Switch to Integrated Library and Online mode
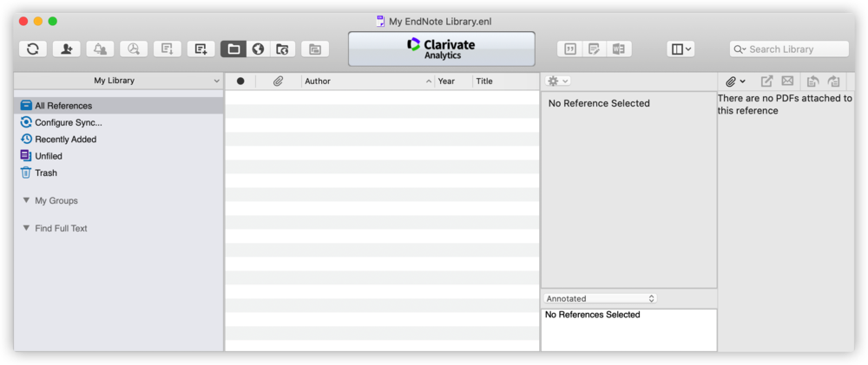This screenshot has height=365, width=868. pos(282,49)
